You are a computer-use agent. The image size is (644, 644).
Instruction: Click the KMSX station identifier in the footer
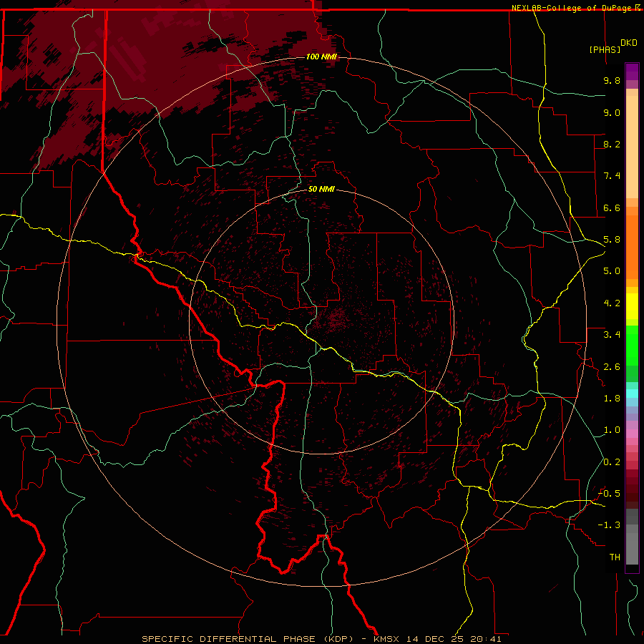click(x=386, y=639)
